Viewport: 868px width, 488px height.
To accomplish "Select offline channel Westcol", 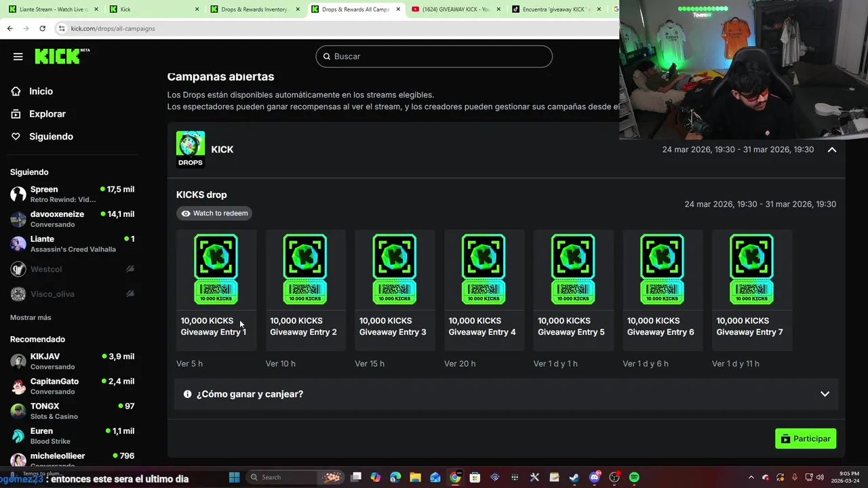I will click(x=72, y=269).
